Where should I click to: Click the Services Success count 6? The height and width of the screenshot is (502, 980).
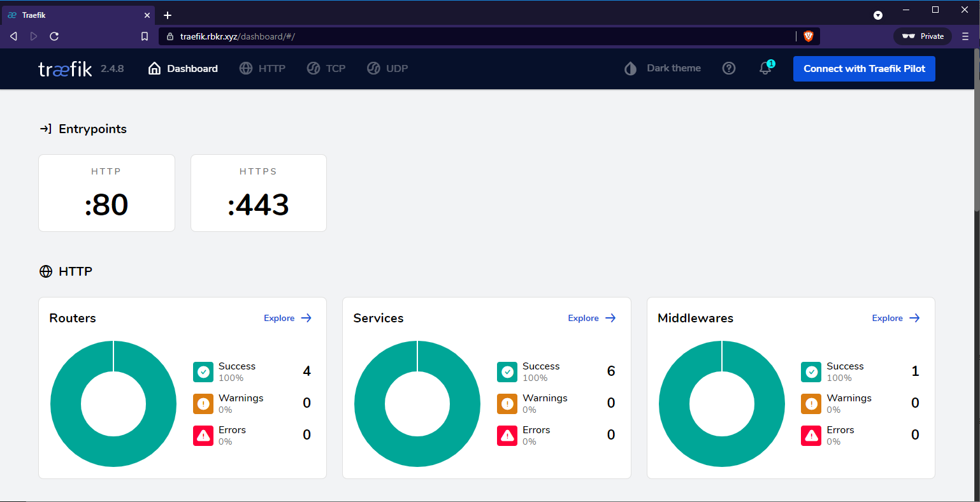point(611,371)
